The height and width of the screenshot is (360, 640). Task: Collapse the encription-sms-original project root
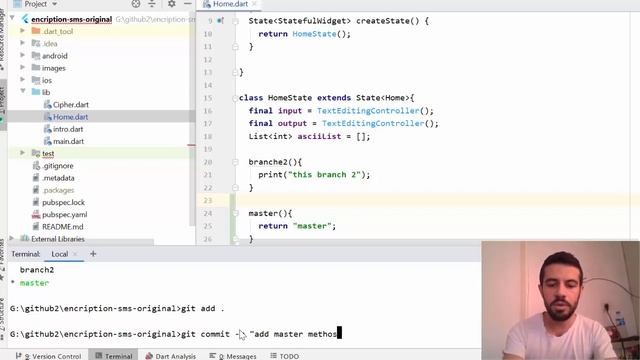coord(12,18)
